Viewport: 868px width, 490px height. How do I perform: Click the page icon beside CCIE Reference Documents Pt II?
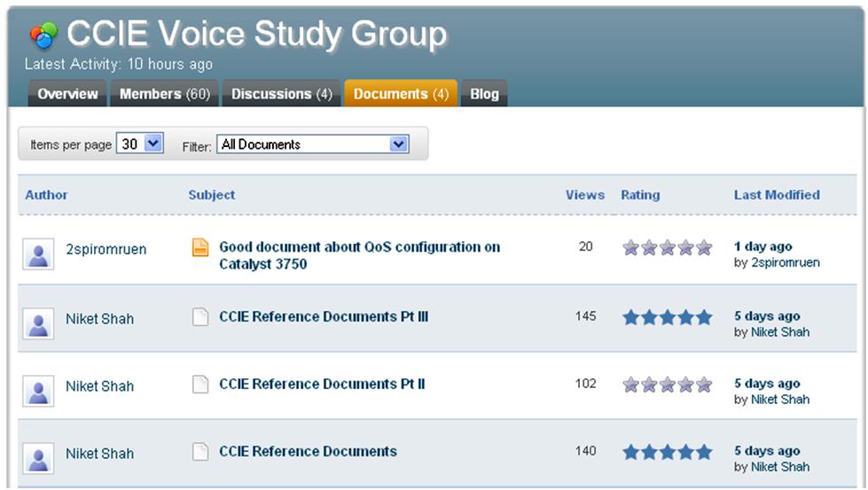coord(200,385)
